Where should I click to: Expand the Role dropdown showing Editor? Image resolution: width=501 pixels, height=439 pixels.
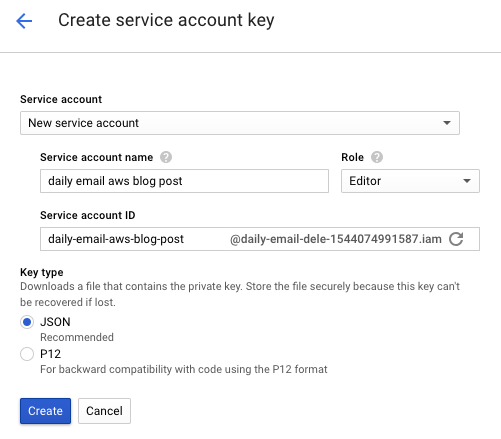point(410,181)
